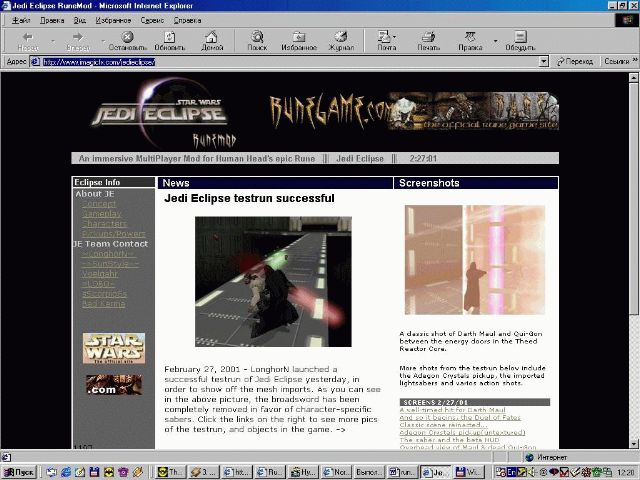This screenshot has width=640, height=480.
Task: Open the Forward button history dropdown arrow
Action: coord(103,41)
